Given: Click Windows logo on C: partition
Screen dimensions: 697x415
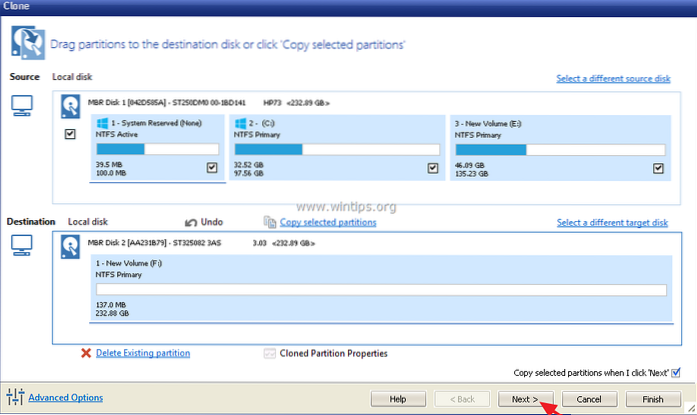Looking at the screenshot, I should click(240, 123).
